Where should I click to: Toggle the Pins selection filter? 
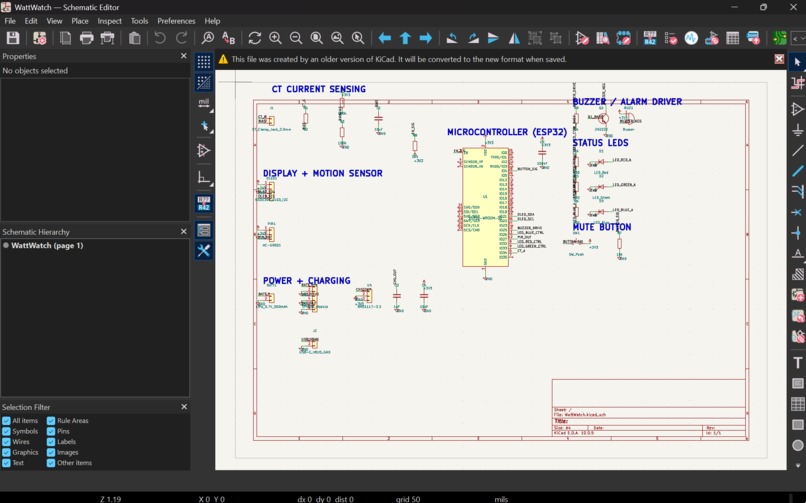coord(51,432)
